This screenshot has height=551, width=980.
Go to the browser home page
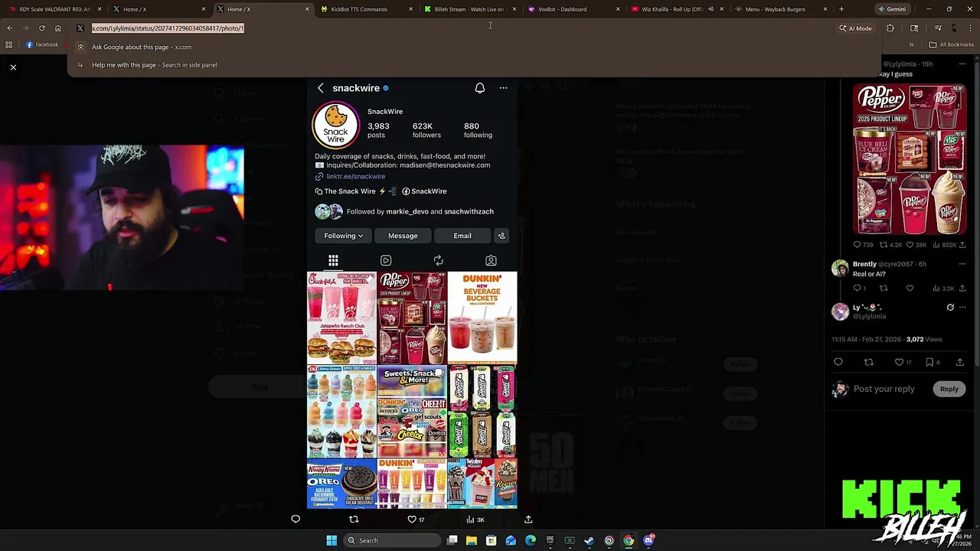(x=57, y=28)
